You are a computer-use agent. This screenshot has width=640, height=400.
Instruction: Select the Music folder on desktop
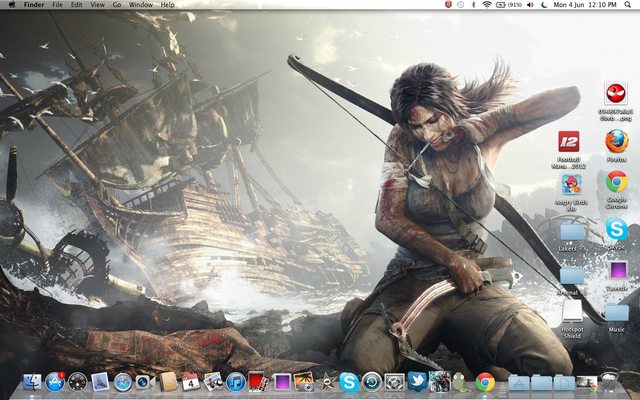point(617,313)
